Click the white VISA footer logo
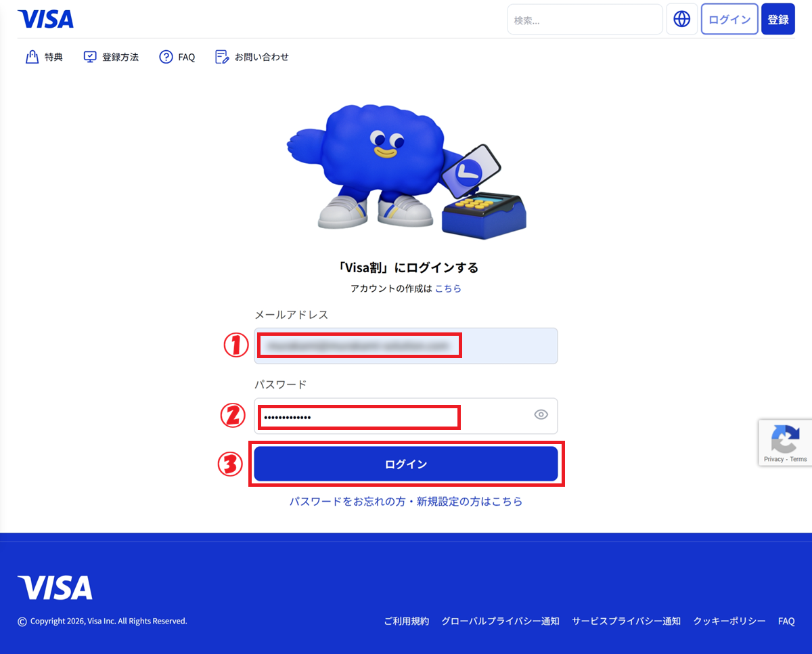This screenshot has width=812, height=654. coord(55,588)
